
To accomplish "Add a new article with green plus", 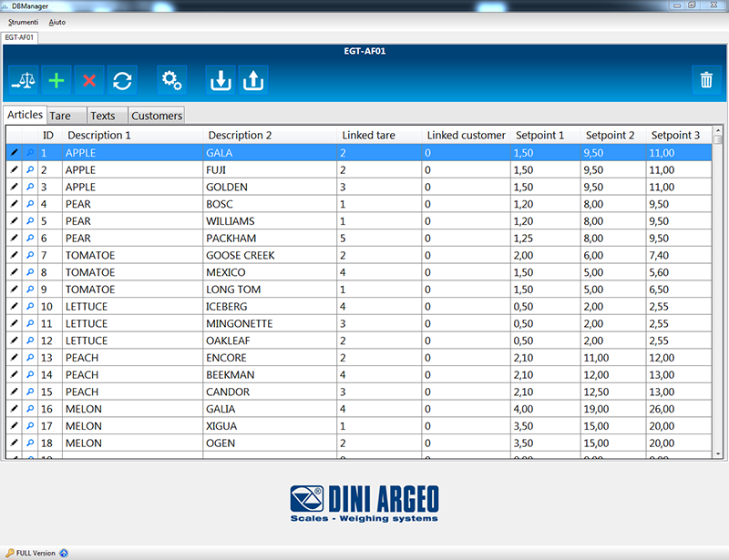I will (56, 80).
